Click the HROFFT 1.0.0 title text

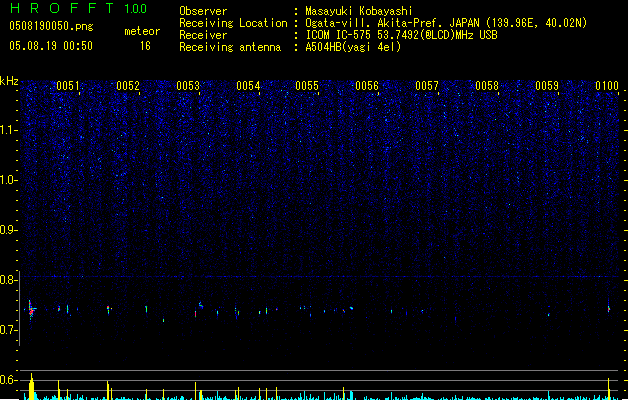[x=78, y=8]
